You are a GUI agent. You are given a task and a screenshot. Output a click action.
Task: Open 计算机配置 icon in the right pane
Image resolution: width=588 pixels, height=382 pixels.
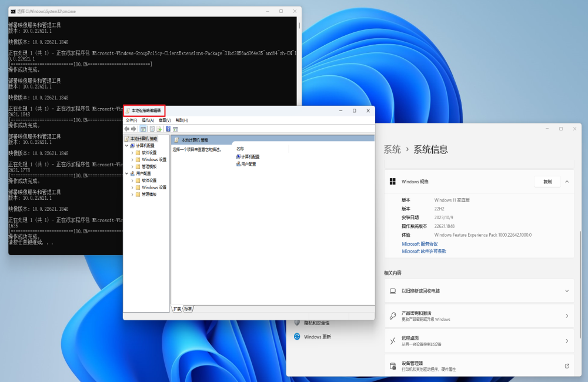tap(238, 157)
